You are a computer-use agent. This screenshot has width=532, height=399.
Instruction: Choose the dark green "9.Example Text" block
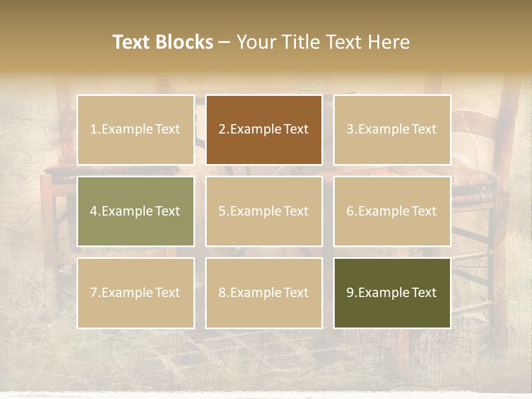pos(392,293)
